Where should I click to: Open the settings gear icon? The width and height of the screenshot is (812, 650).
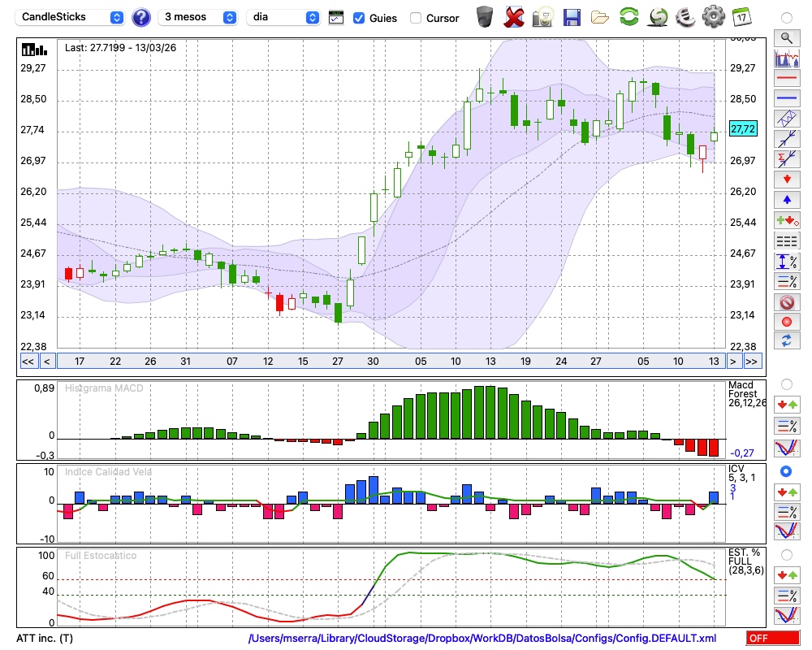tap(713, 16)
